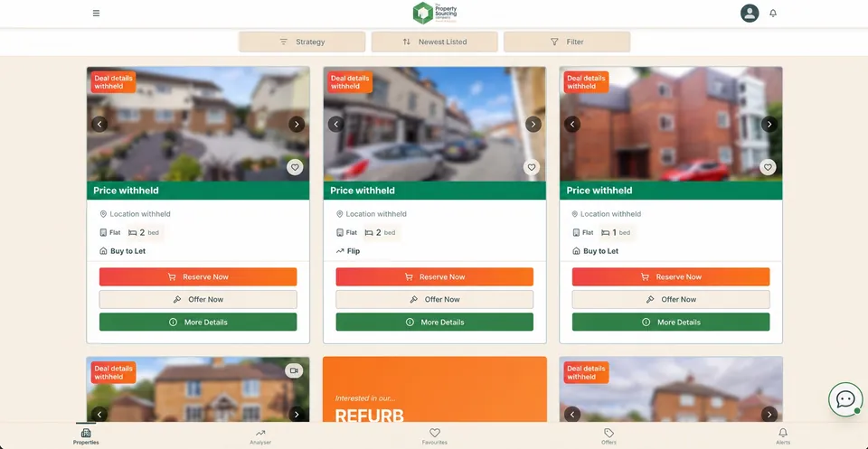Image resolution: width=868 pixels, height=449 pixels.
Task: View more details of the Flip flat
Action: click(435, 323)
